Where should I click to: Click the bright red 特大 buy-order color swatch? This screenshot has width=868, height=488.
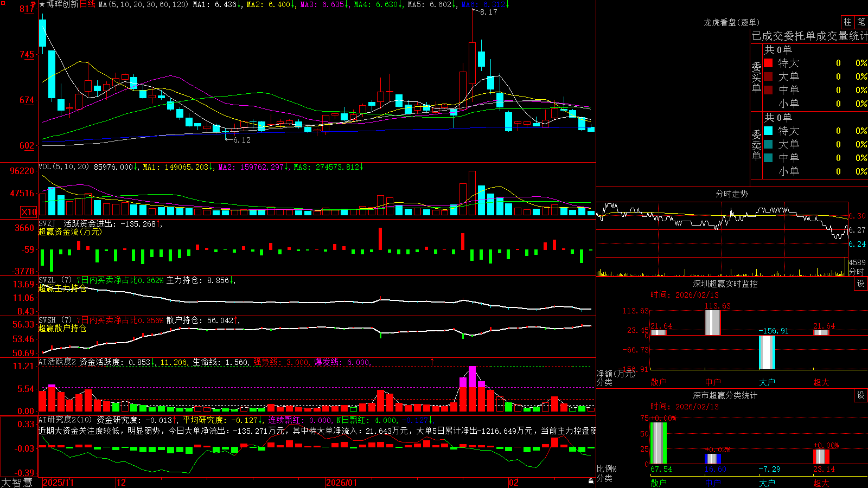(768, 63)
